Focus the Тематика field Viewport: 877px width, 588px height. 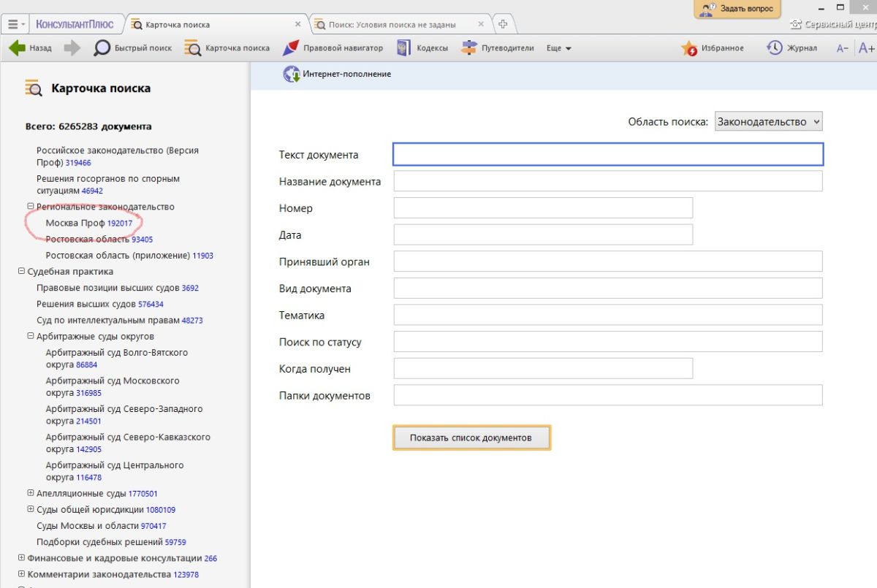point(608,315)
